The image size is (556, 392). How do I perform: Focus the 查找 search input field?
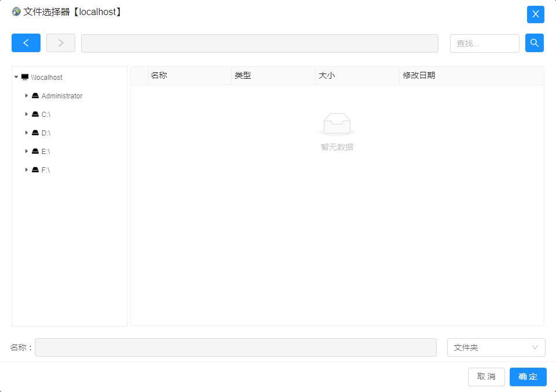pyautogui.click(x=484, y=43)
